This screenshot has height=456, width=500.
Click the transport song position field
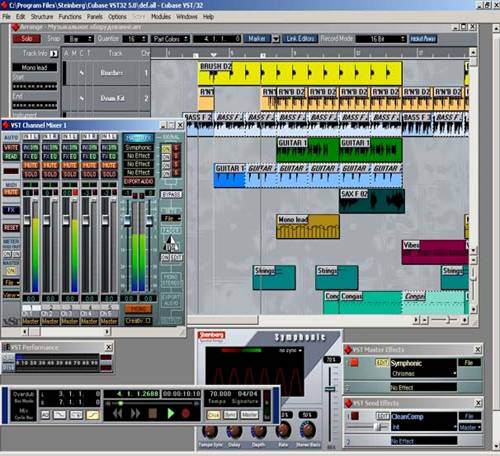point(133,394)
